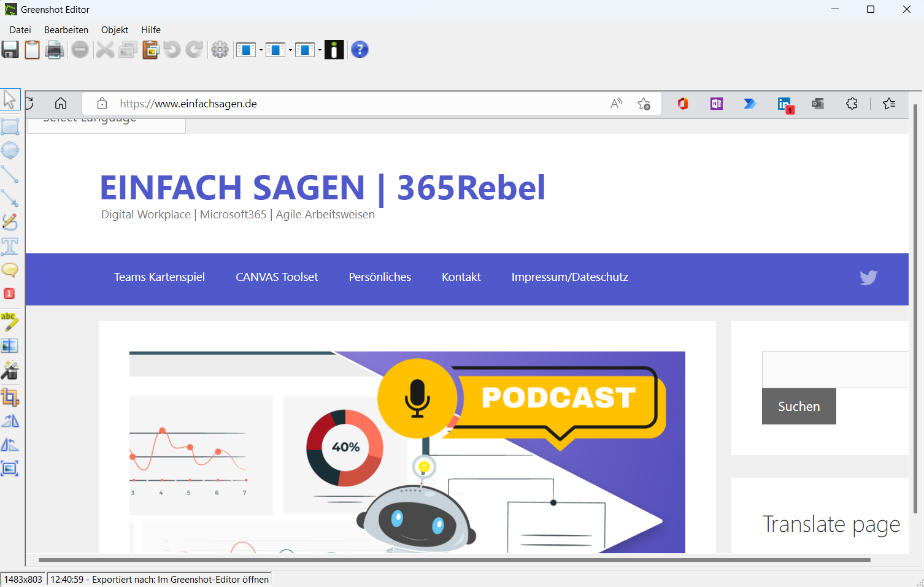The image size is (924, 587).
Task: Open the Datei menu
Action: click(20, 29)
